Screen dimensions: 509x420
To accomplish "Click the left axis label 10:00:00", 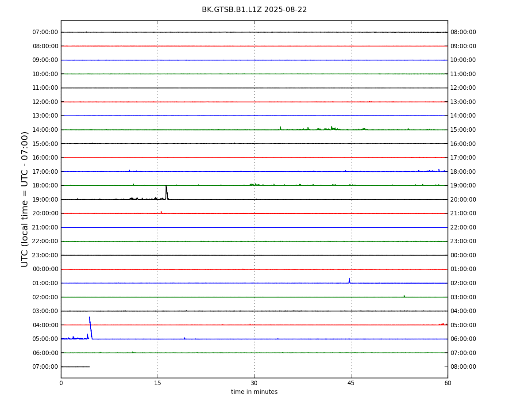I will click(x=45, y=74).
